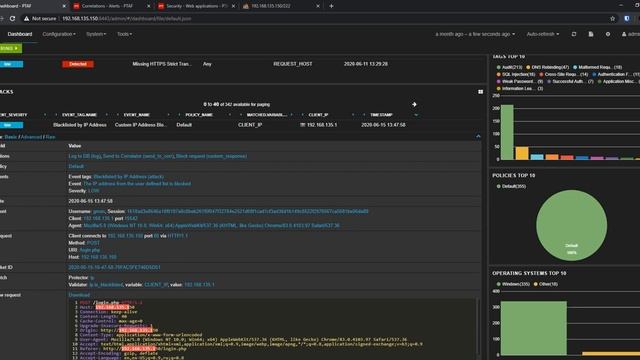Bookmark this page with the star icon
The height and width of the screenshot is (360, 640).
612,18
